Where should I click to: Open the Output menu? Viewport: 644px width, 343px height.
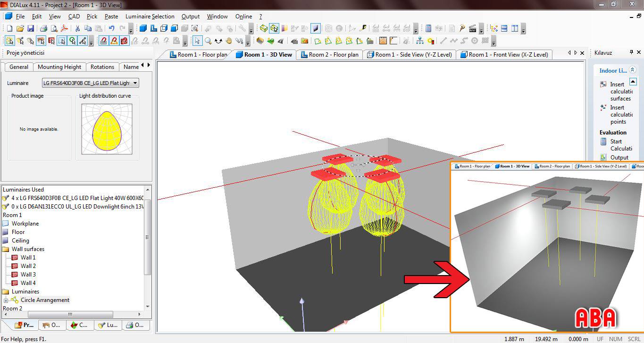pyautogui.click(x=191, y=17)
